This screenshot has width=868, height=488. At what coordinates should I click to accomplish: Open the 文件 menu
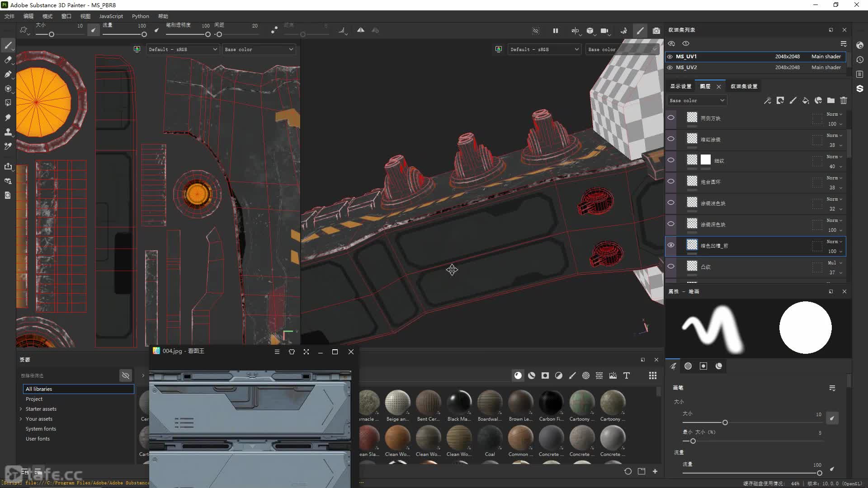point(9,16)
